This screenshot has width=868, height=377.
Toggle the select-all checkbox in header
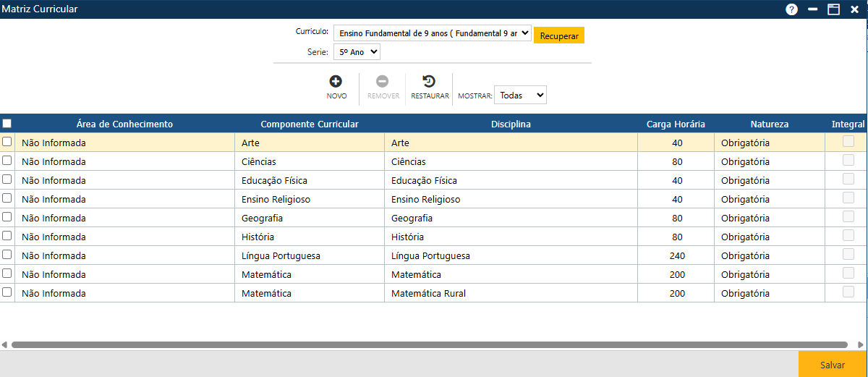pos(7,124)
